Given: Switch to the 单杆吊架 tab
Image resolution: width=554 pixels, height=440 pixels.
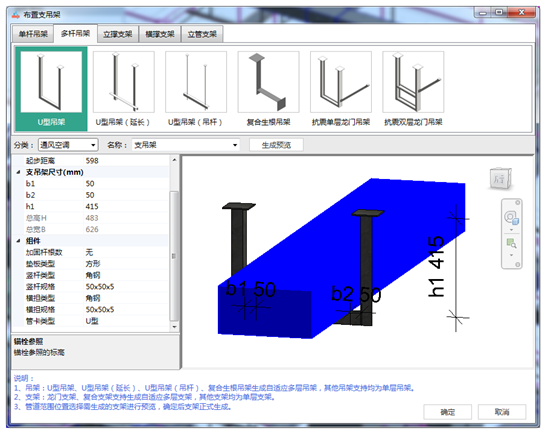Looking at the screenshot, I should [33, 34].
